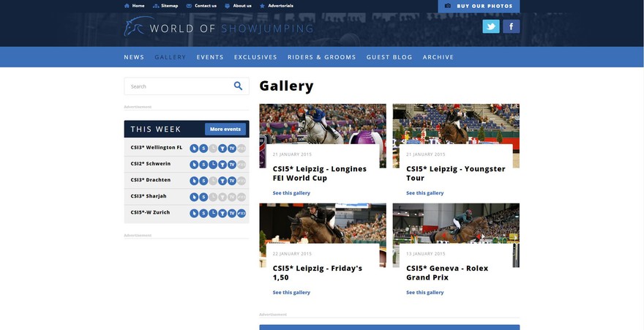Click the search magnifier icon
This screenshot has height=330, width=644.
(x=238, y=86)
